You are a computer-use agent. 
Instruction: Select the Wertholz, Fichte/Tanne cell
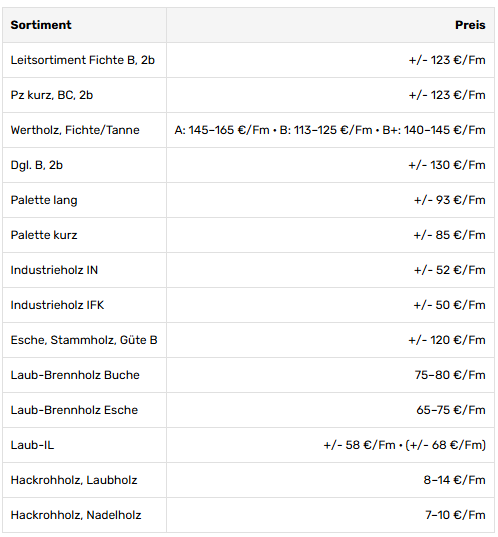point(84,130)
